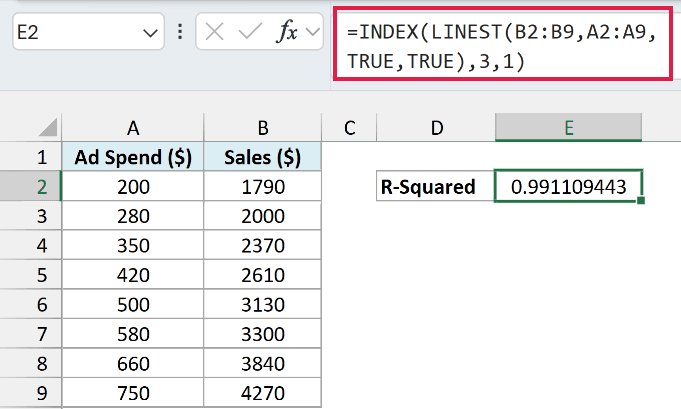Select cell containing 4270
The width and height of the screenshot is (681, 409).
(x=262, y=393)
